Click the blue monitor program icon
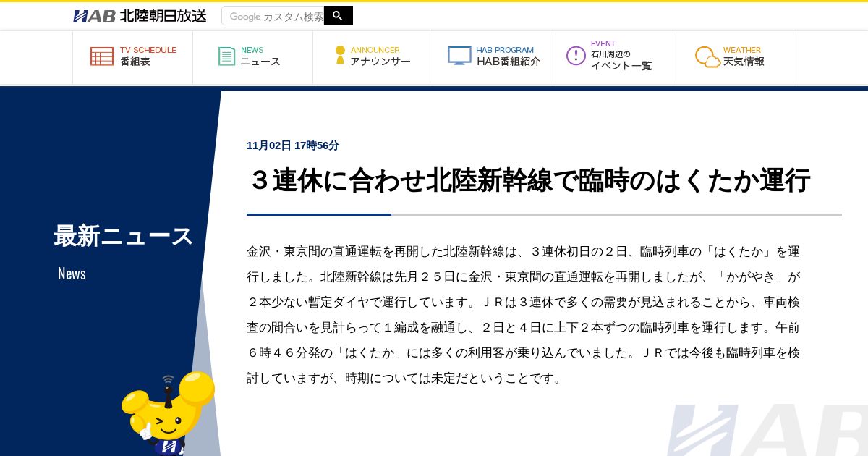Image resolution: width=868 pixels, height=456 pixels. [x=459, y=56]
